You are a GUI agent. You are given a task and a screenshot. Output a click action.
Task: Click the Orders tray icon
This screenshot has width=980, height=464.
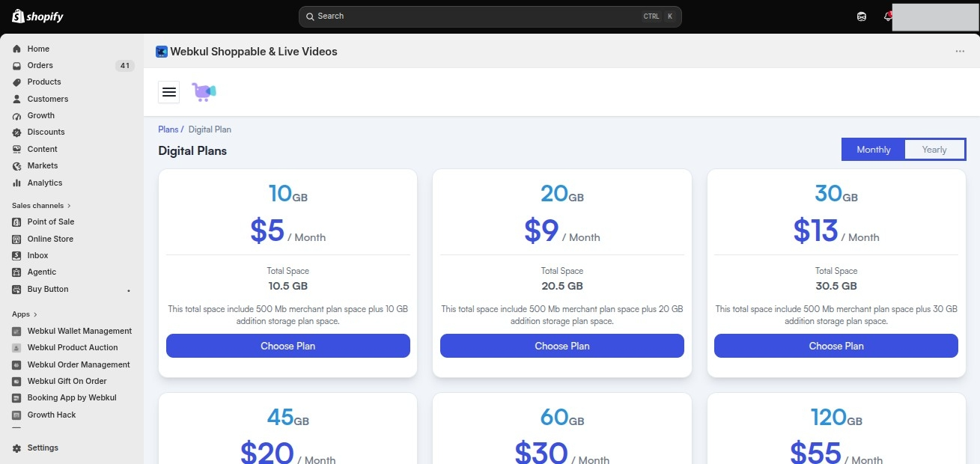click(x=16, y=65)
